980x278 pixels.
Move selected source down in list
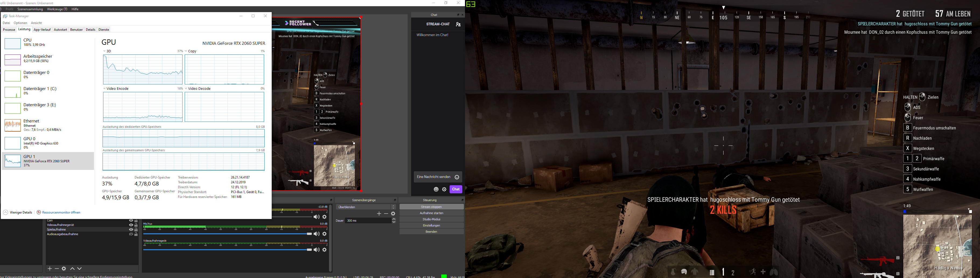coord(79,269)
